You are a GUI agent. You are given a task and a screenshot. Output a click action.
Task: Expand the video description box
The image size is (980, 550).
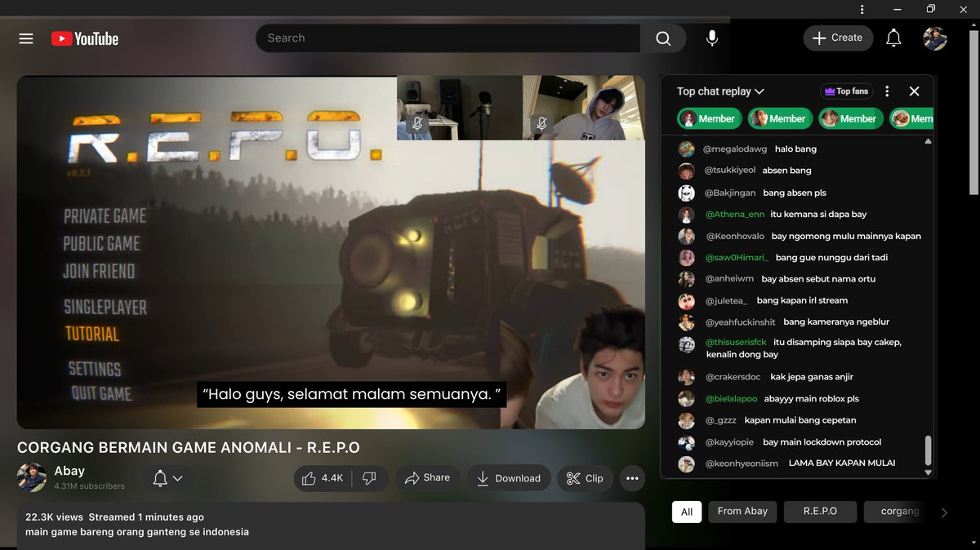pos(331,526)
